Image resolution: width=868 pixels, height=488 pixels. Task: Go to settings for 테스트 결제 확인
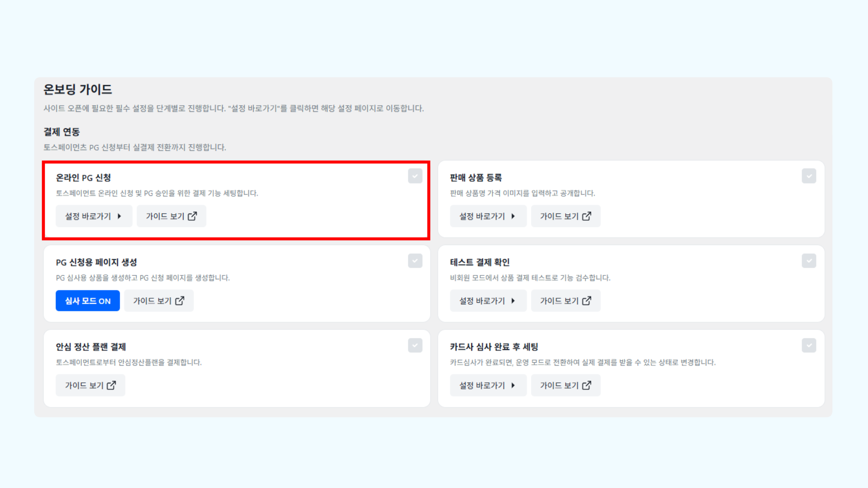(x=488, y=301)
